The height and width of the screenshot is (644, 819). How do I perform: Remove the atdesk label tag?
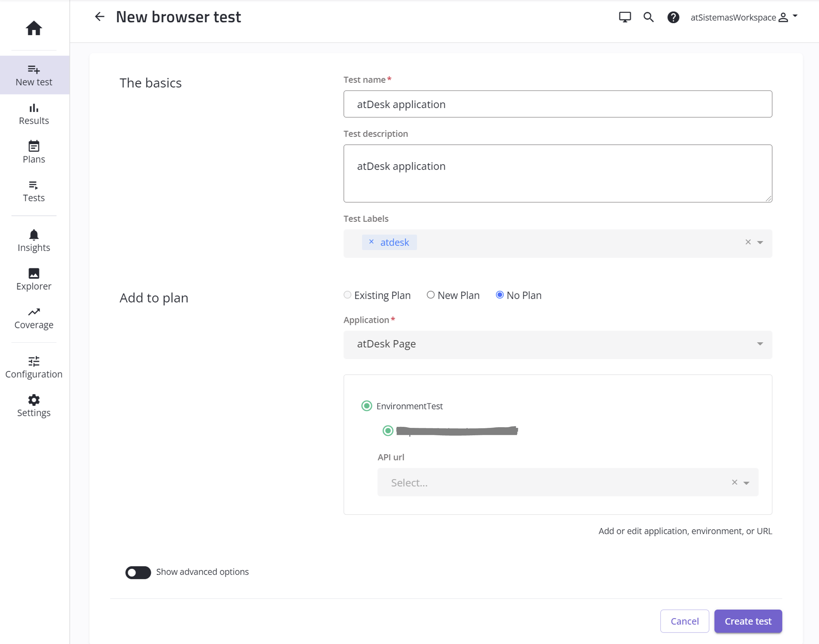coord(371,242)
